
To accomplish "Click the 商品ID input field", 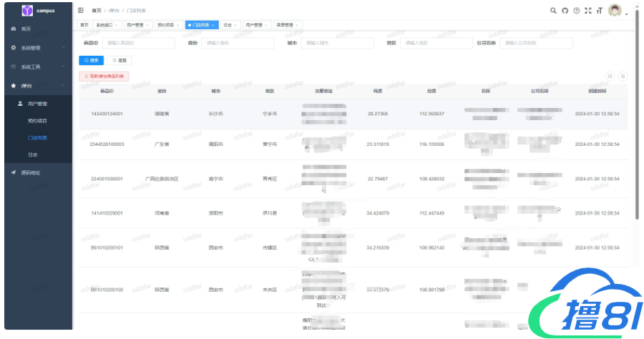I will (x=138, y=43).
